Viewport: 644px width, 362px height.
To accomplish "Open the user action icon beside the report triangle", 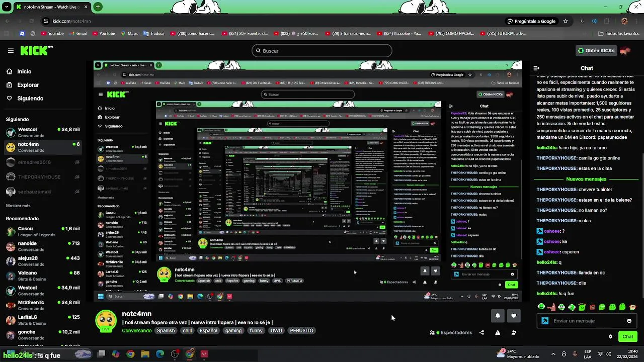I will pyautogui.click(x=514, y=332).
